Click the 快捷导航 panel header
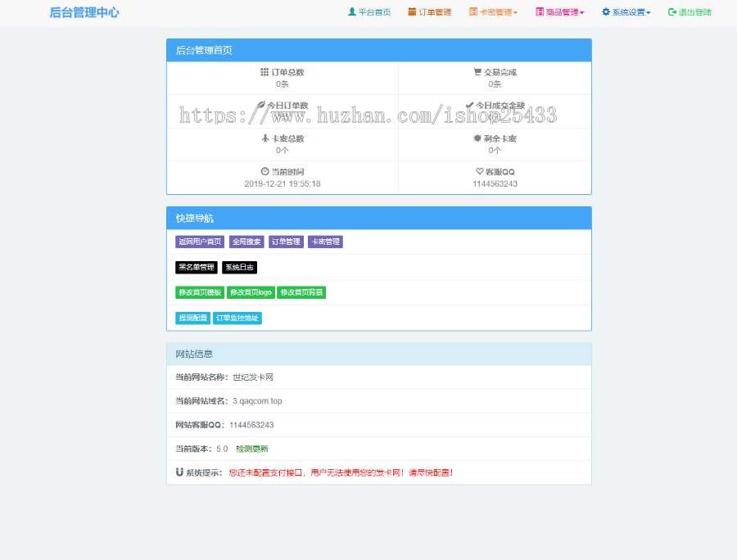 point(379,218)
